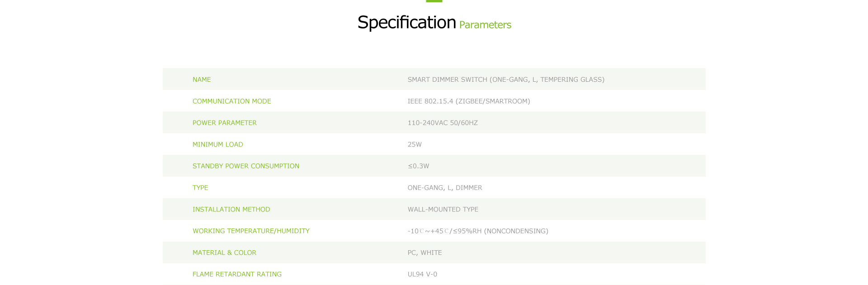This screenshot has width=868, height=285.
Task: Click the WORKING TEMPERATURE/HUMIDITY label
Action: pyautogui.click(x=251, y=231)
